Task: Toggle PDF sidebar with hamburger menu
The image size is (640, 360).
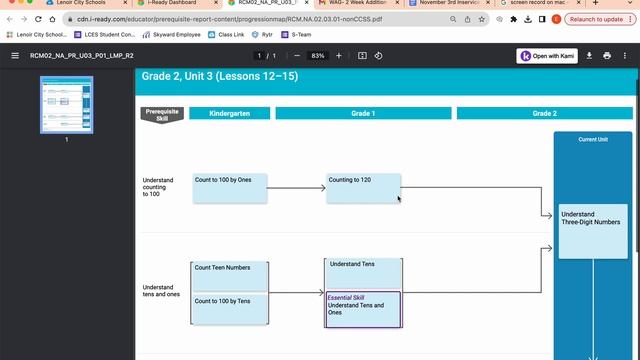Action: 15,56
